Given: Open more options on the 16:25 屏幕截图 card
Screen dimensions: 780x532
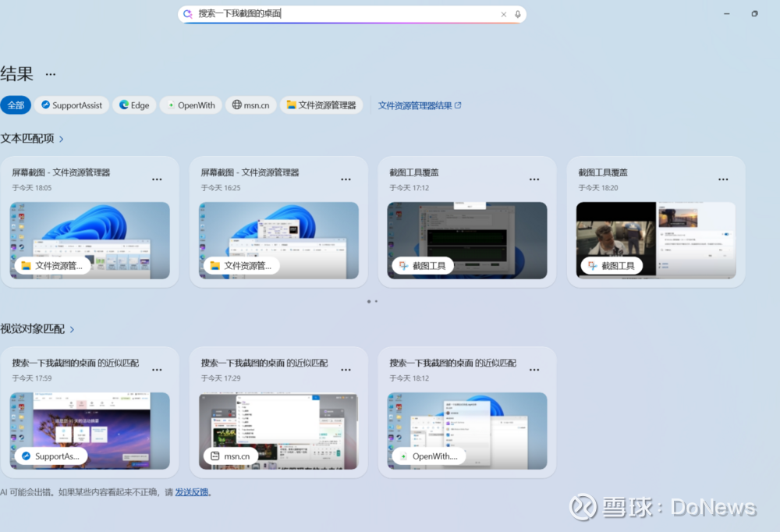Looking at the screenshot, I should pyautogui.click(x=346, y=179).
